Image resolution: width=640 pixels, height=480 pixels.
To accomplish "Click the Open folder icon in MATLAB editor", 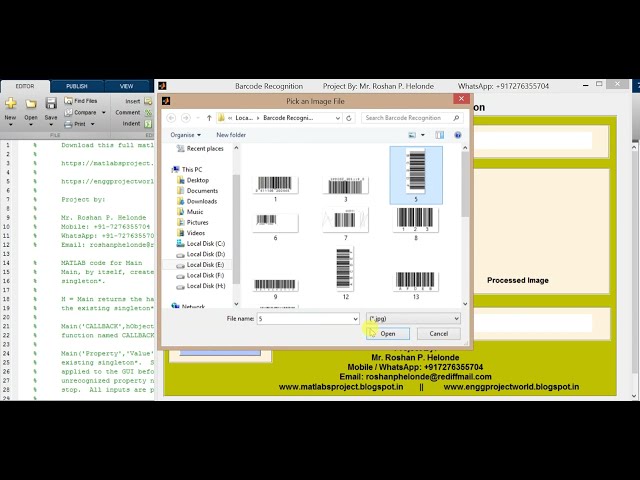I will click(x=31, y=104).
